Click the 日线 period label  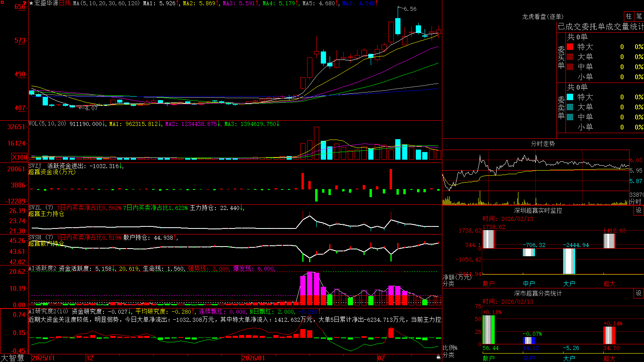coord(65,3)
